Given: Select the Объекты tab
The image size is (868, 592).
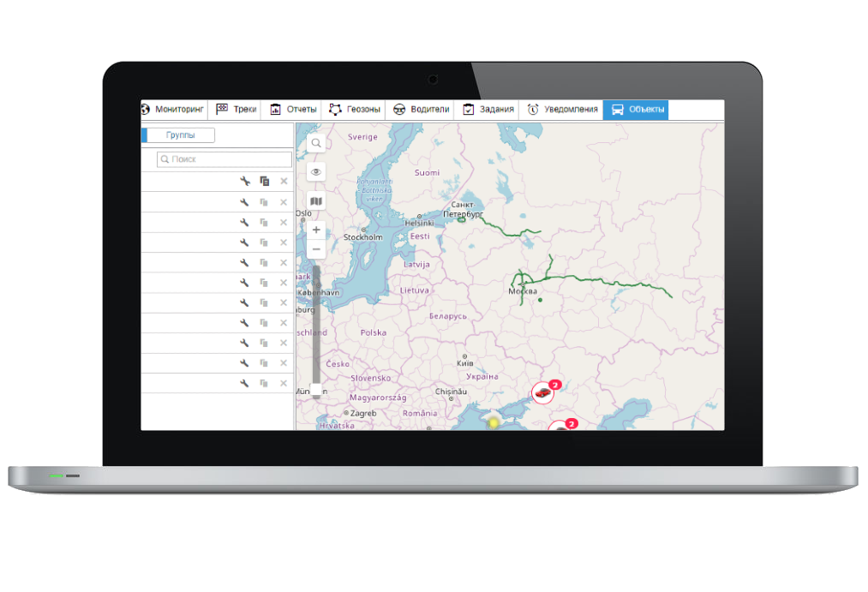Looking at the screenshot, I should (x=636, y=110).
